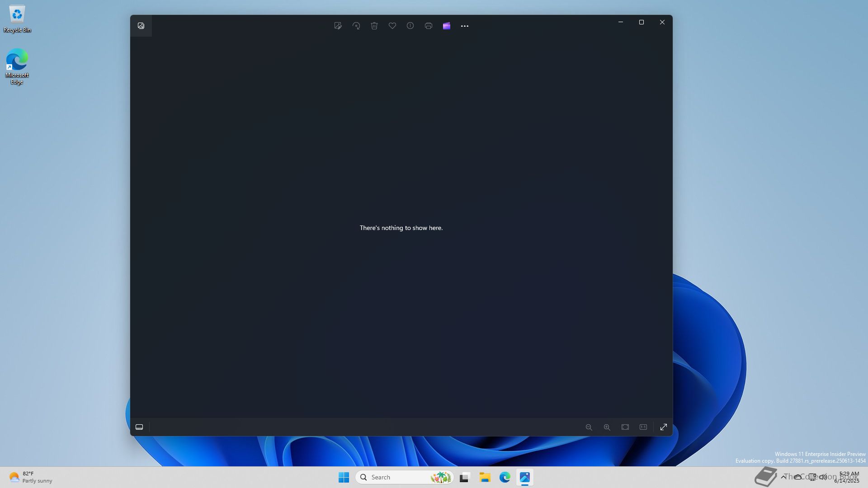Open the Windows Start menu

[x=344, y=477]
